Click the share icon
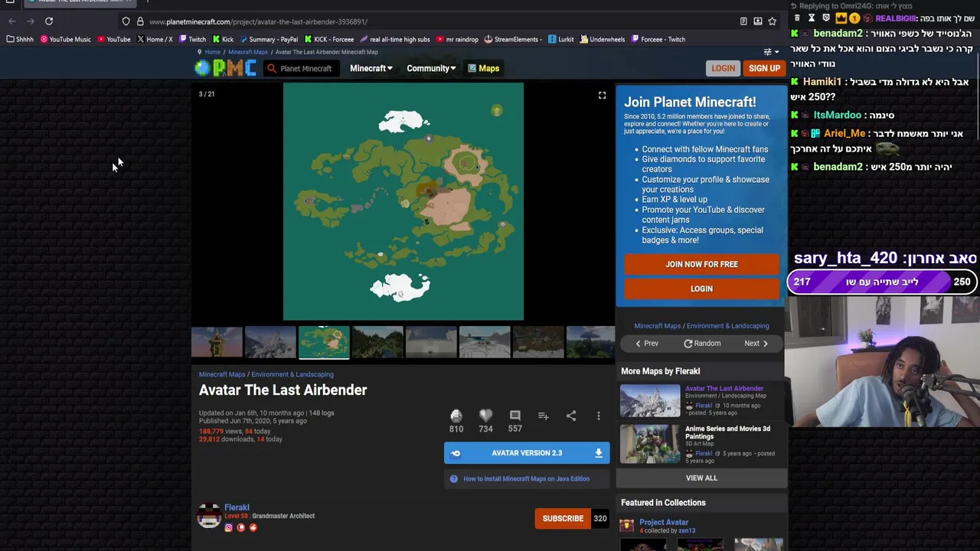980x551 pixels. coord(571,416)
